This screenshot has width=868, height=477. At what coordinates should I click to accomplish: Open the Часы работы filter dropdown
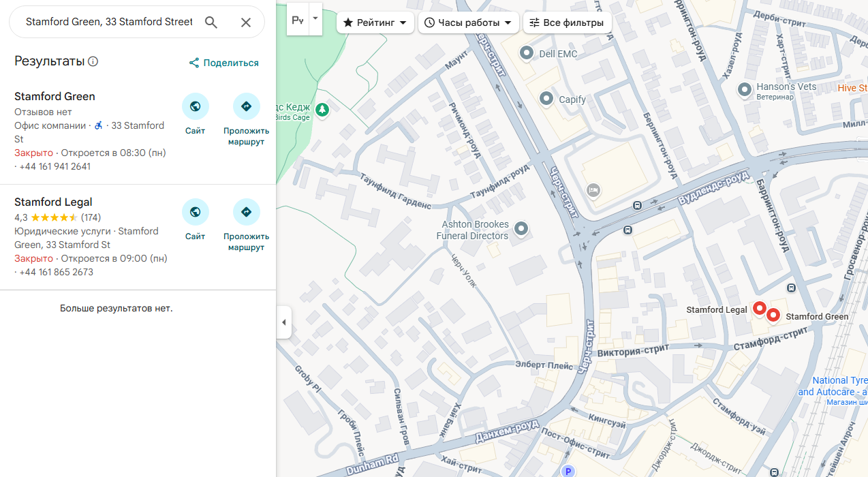pyautogui.click(x=467, y=22)
